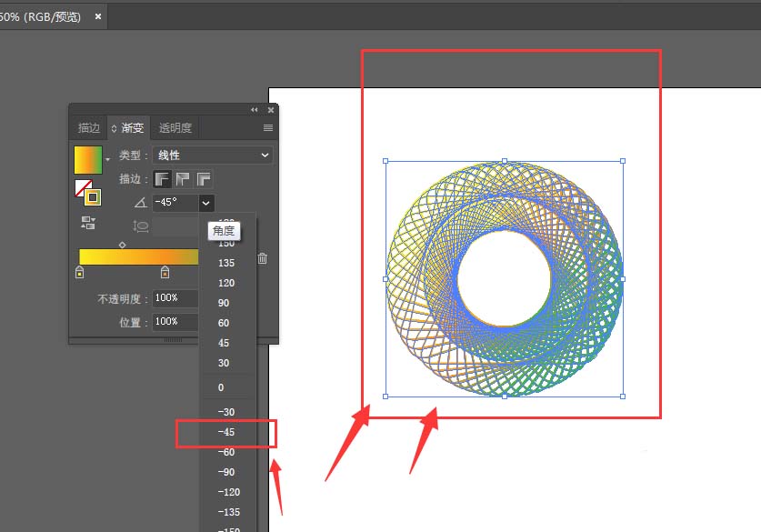Click the 不透明度 100% field
This screenshot has height=532, width=761.
click(x=175, y=298)
